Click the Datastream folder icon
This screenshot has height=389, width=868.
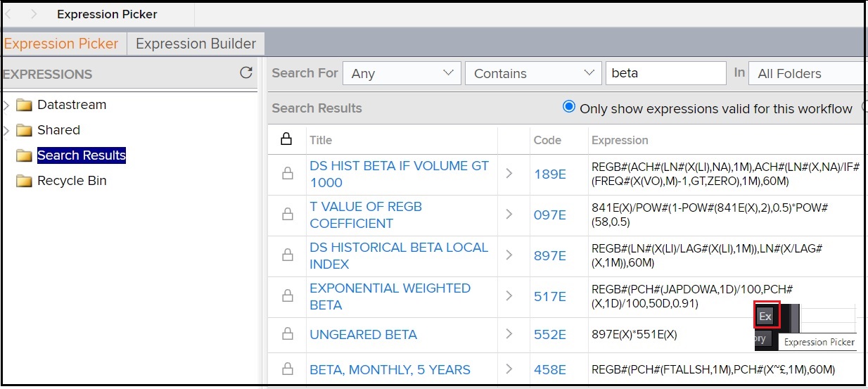click(25, 106)
